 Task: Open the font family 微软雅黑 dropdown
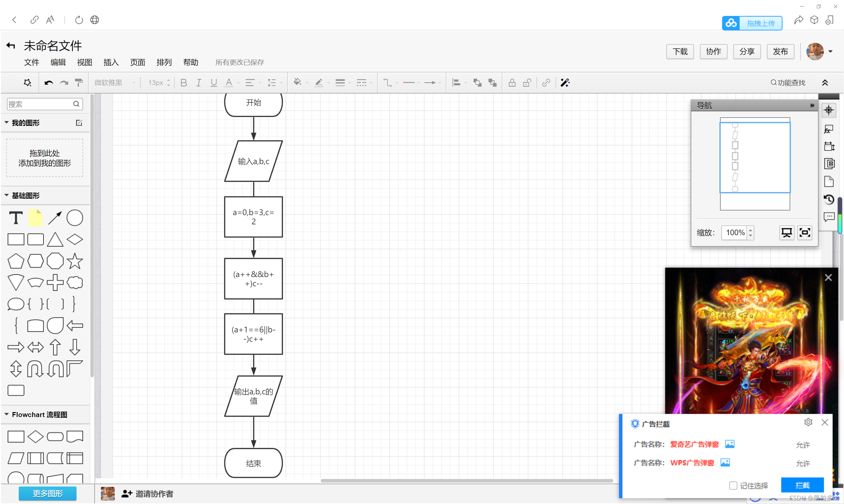114,83
